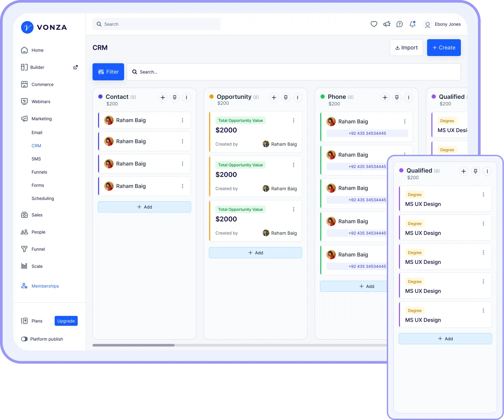Click the blue Create button

(444, 48)
